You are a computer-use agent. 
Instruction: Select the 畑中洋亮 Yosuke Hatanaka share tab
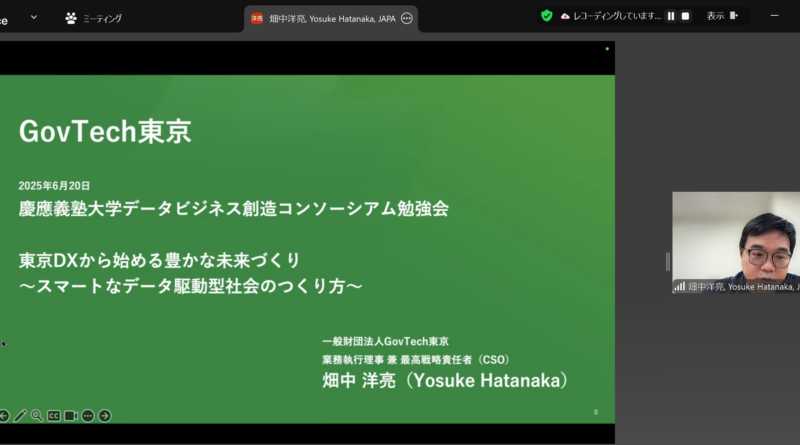click(x=331, y=19)
